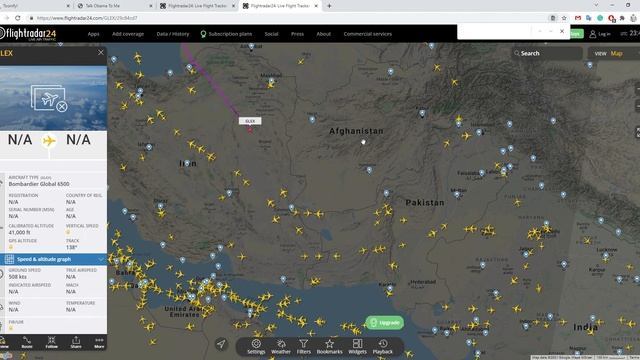This screenshot has width=640, height=360.
Task: Open the green Subscribe button in header
Action: pos(576,34)
